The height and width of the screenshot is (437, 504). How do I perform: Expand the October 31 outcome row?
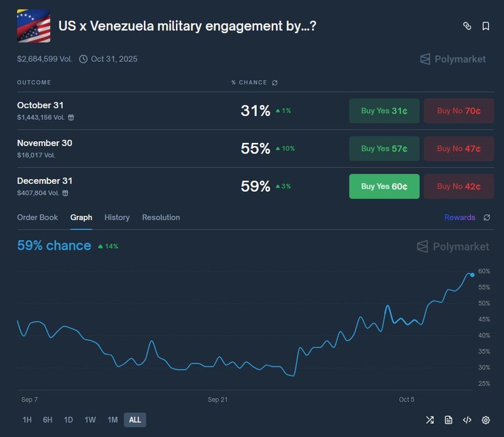[125, 110]
